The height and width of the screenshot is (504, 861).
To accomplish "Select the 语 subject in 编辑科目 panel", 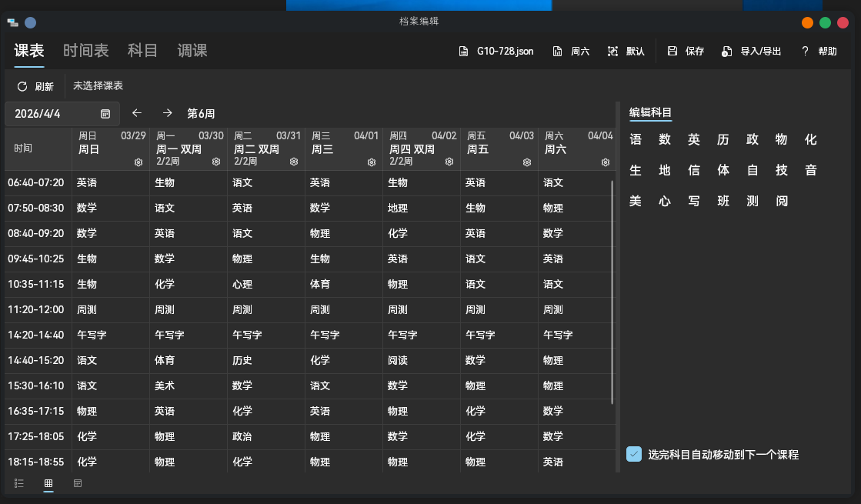I will 636,140.
